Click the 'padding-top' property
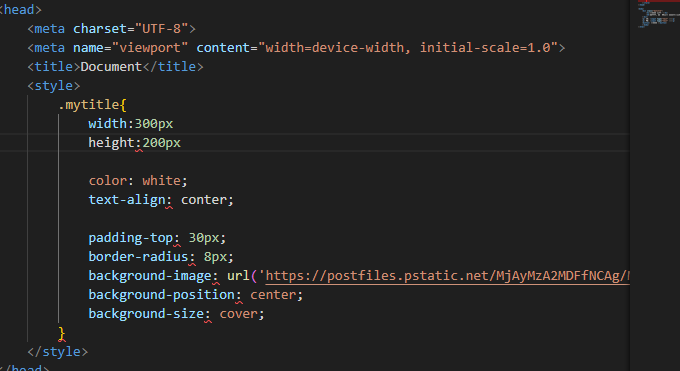 [x=131, y=238]
